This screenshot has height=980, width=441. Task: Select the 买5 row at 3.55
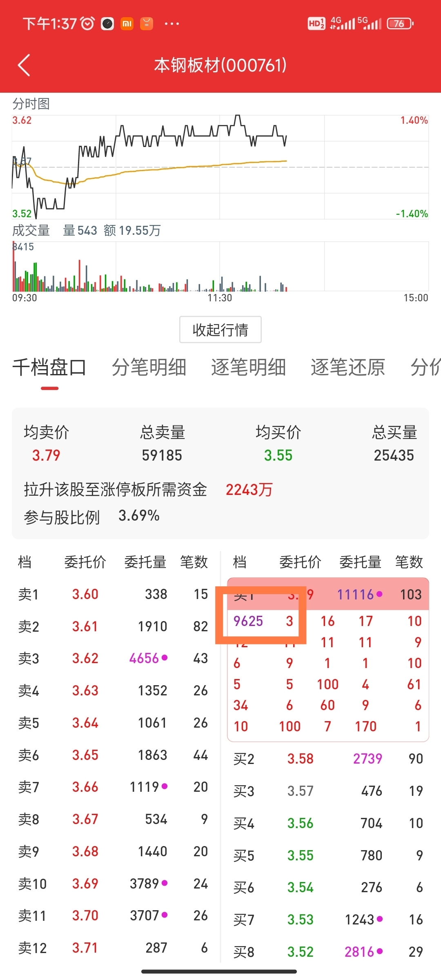tap(328, 855)
